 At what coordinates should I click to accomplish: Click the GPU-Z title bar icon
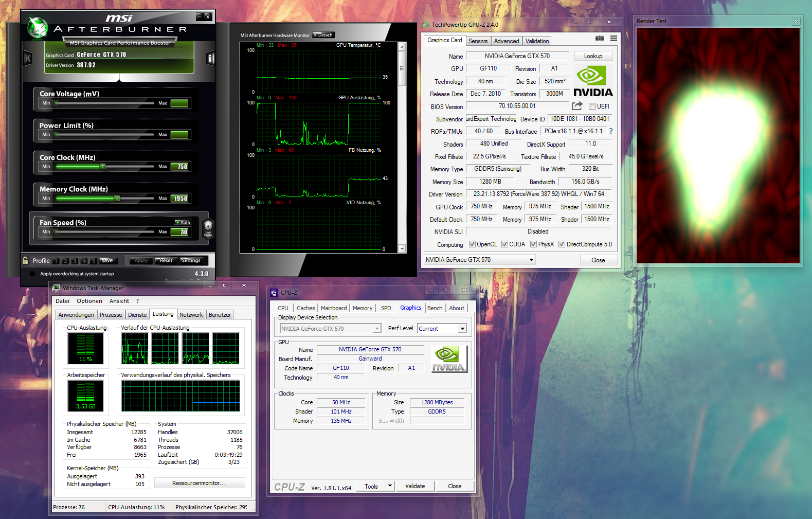[x=426, y=25]
